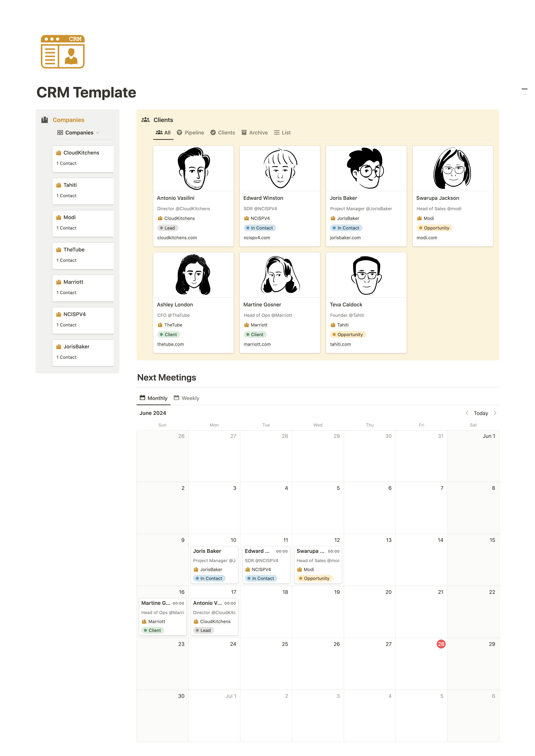Click the CloudKitchens company icon in Antonio's card
The width and height of the screenshot is (535, 756).
click(160, 218)
